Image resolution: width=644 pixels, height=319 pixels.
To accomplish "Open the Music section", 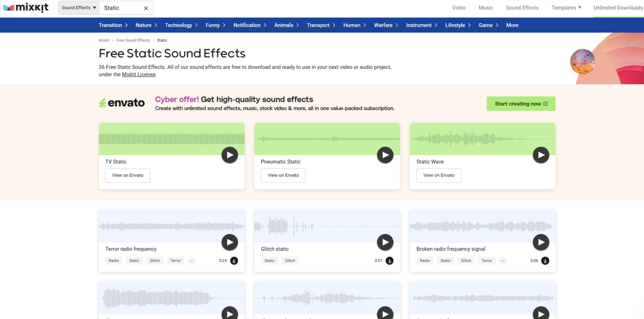I will point(486,8).
